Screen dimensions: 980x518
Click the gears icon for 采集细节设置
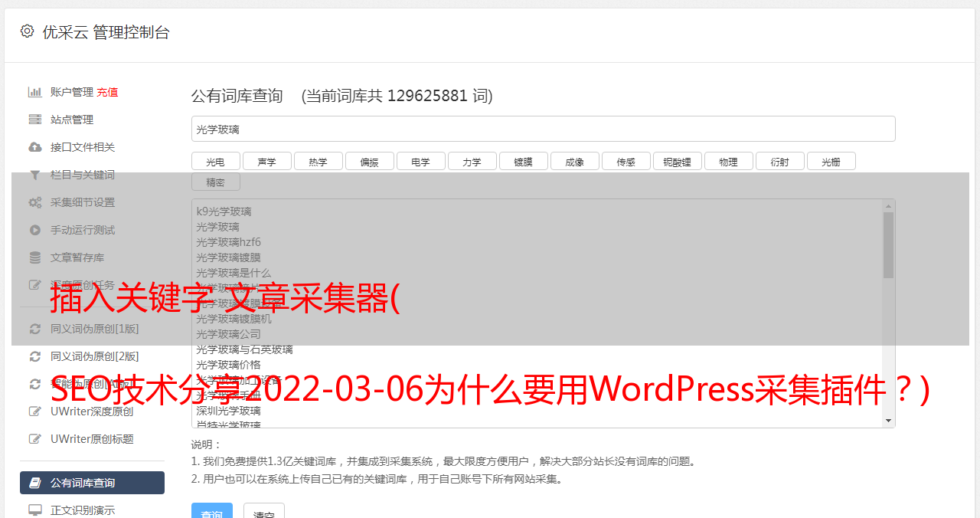35,202
